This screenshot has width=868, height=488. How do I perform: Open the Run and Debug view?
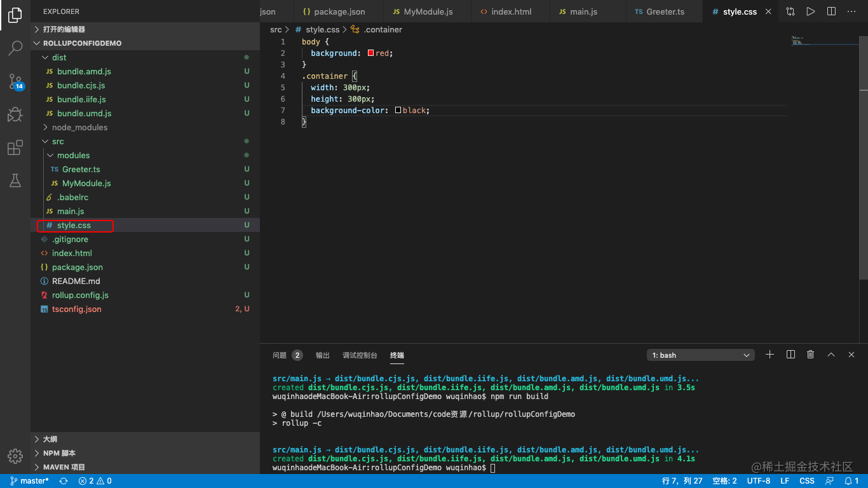point(15,114)
